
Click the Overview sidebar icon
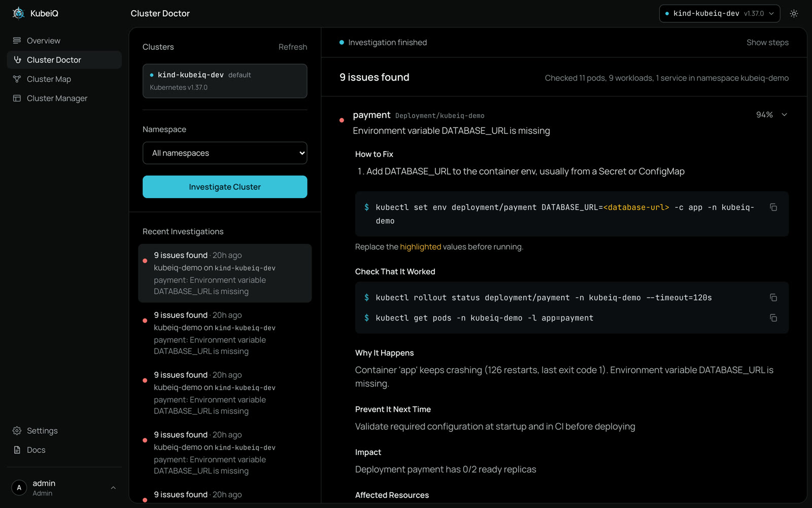(x=17, y=41)
